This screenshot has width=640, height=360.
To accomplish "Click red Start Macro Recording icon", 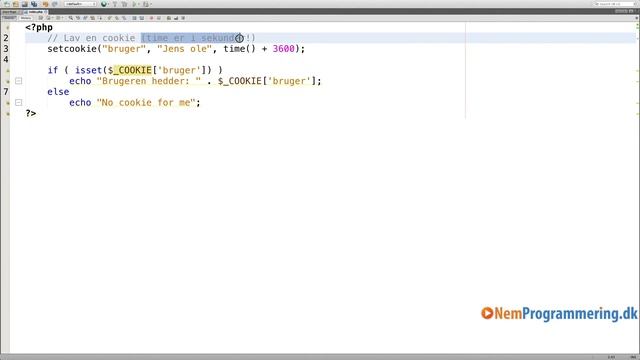I will (x=151, y=18).
